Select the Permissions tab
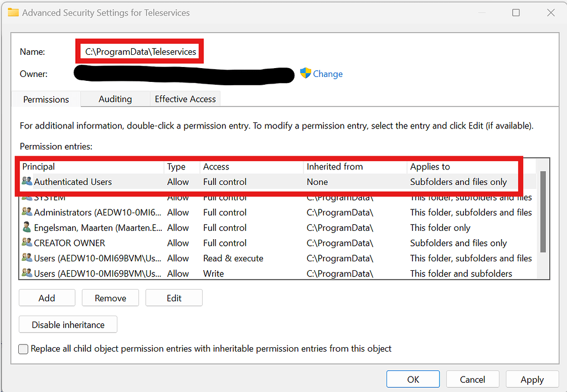This screenshot has height=392, width=567. (46, 100)
